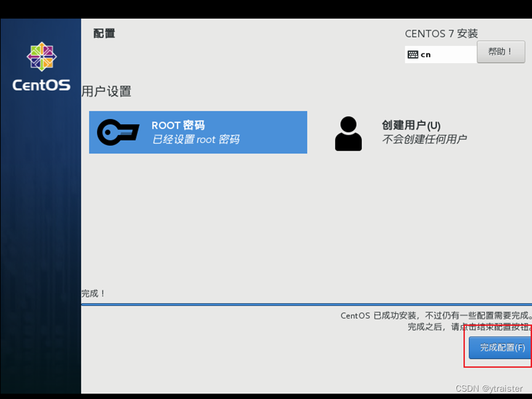Image resolution: width=532 pixels, height=399 pixels.
Task: Click the 用户设置 section heading
Action: click(106, 91)
